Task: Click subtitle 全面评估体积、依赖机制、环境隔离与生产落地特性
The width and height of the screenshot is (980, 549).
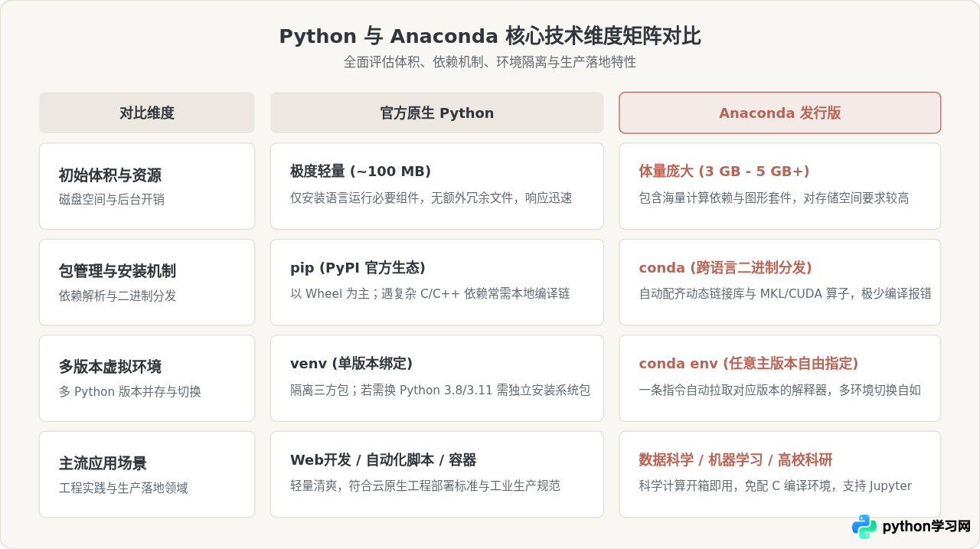Action: point(490,62)
